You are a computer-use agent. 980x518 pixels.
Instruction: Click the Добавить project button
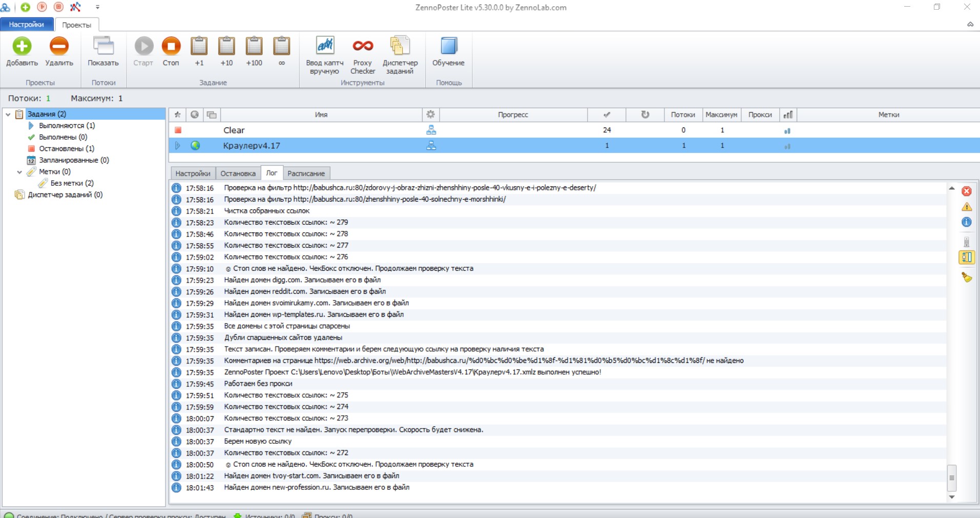point(22,51)
